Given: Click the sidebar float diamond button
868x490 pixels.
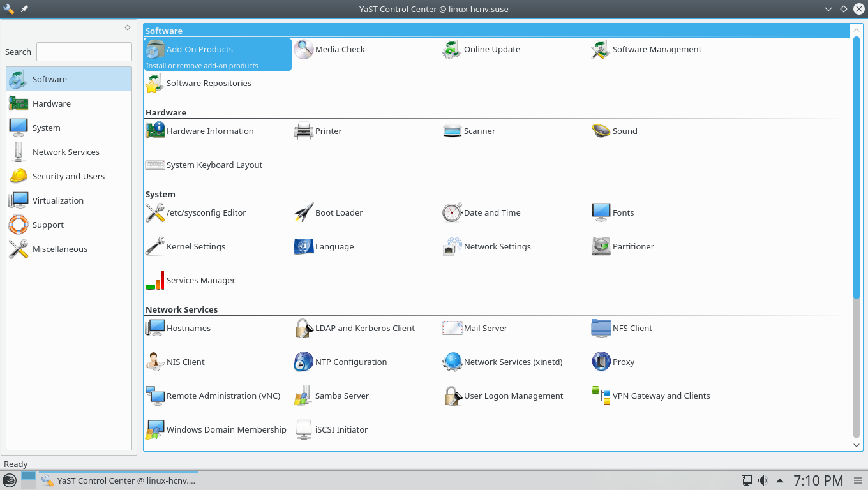Looking at the screenshot, I should (x=128, y=27).
